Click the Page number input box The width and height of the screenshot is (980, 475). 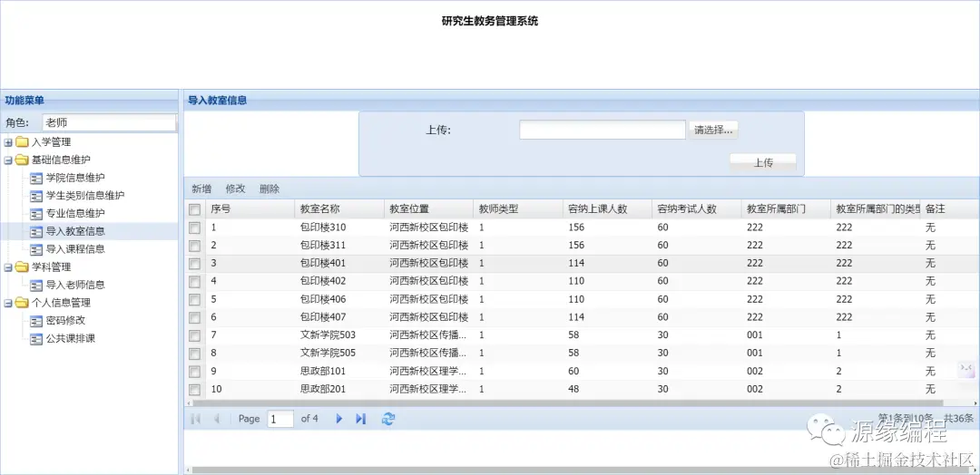[280, 419]
